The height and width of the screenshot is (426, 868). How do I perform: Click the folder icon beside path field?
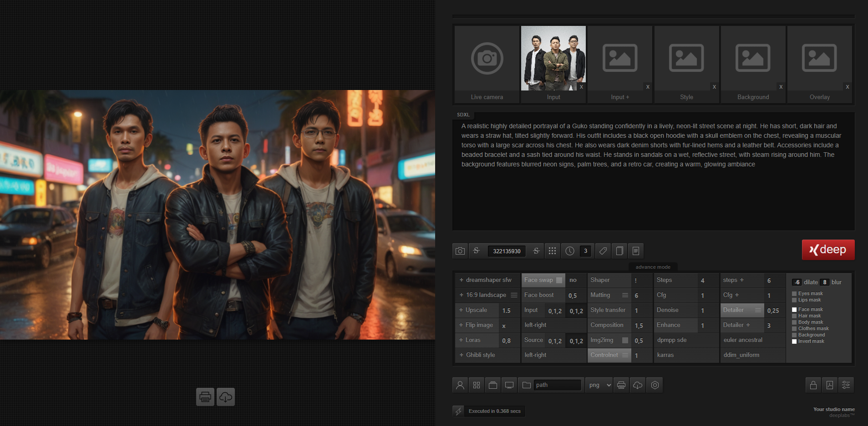[x=527, y=385]
